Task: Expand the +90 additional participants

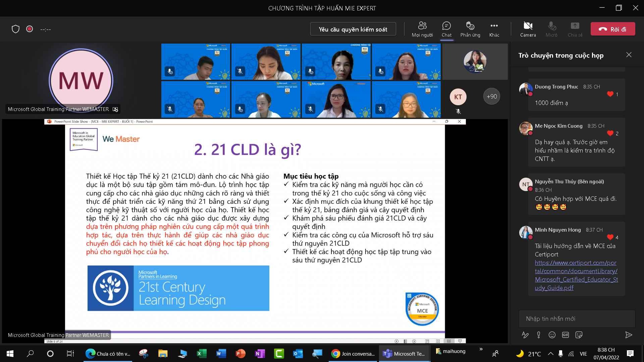Action: click(x=491, y=97)
